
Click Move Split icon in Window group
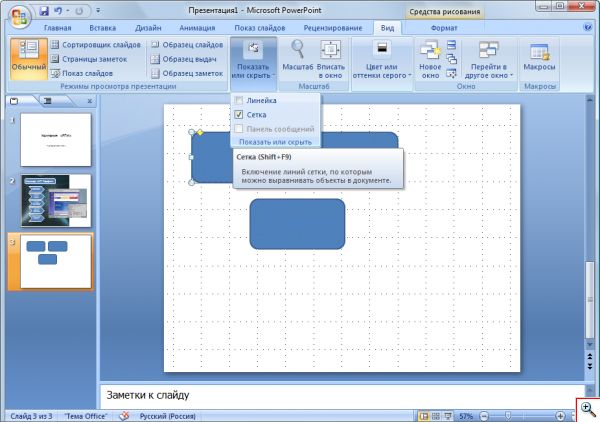452,73
